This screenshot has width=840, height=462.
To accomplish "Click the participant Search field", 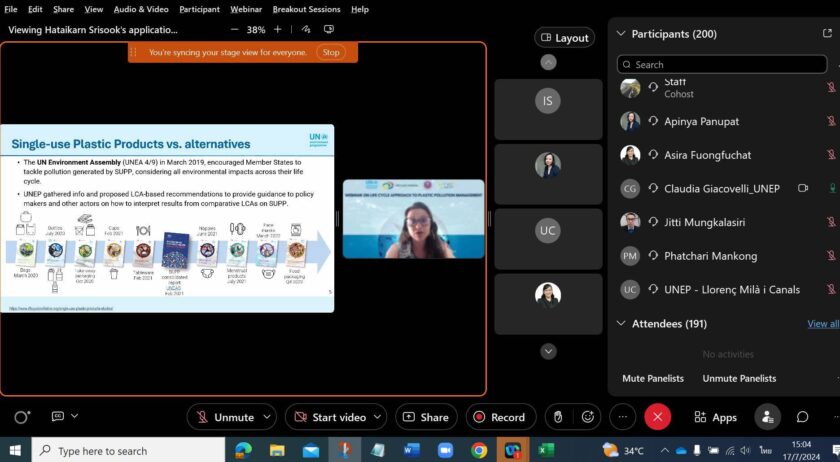I will coord(721,64).
